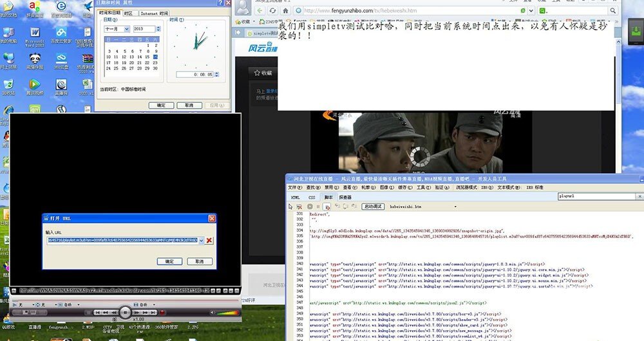Mute audio via SimpleTV speaker icon
644x341 pixels.
[x=213, y=312]
